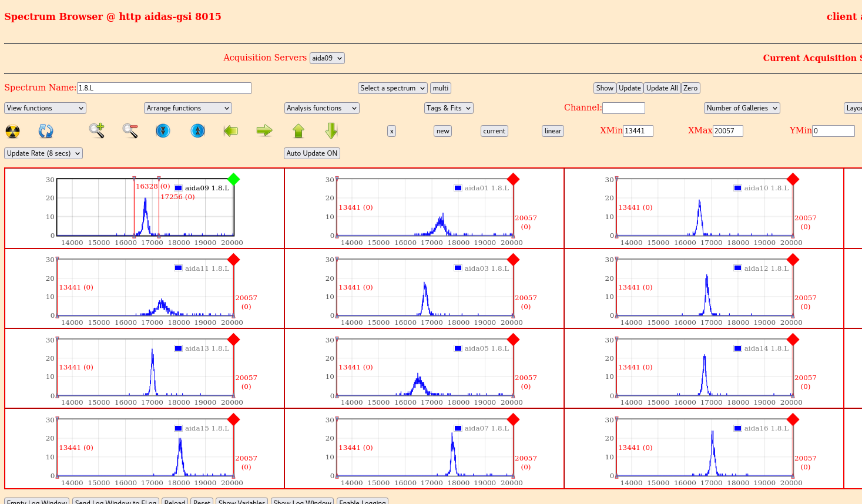
Task: Click the green down arrow icon
Action: pyautogui.click(x=331, y=130)
